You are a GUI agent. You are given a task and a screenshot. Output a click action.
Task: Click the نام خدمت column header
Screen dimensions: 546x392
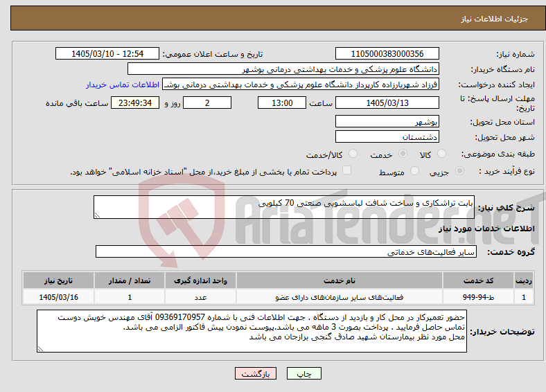click(x=340, y=280)
